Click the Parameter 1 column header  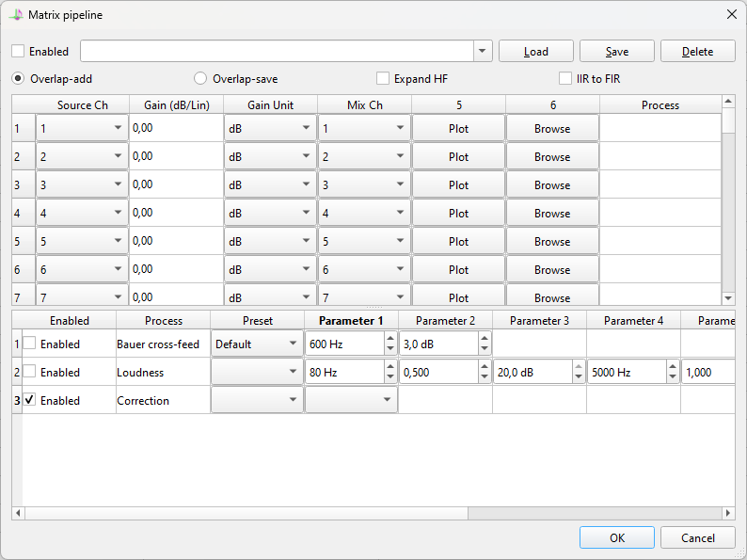[x=351, y=321]
